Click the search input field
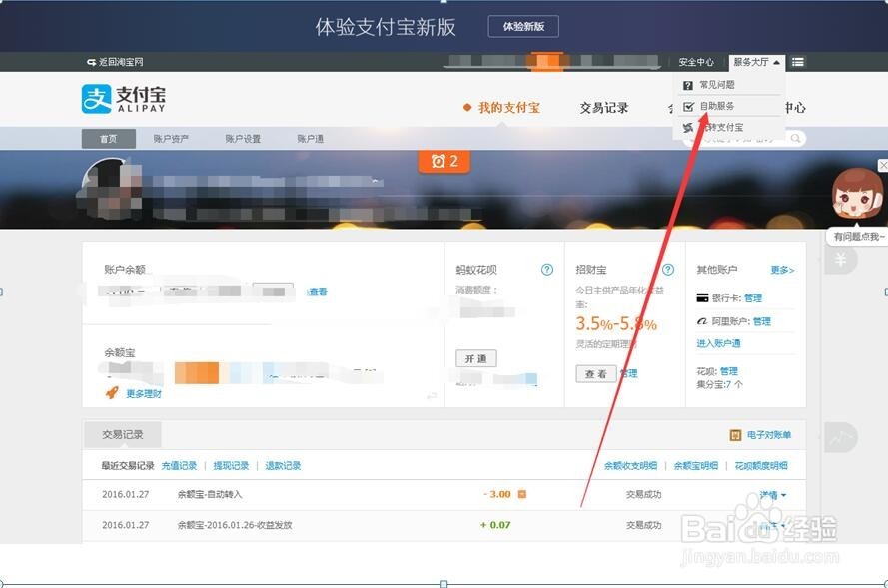 click(x=743, y=138)
